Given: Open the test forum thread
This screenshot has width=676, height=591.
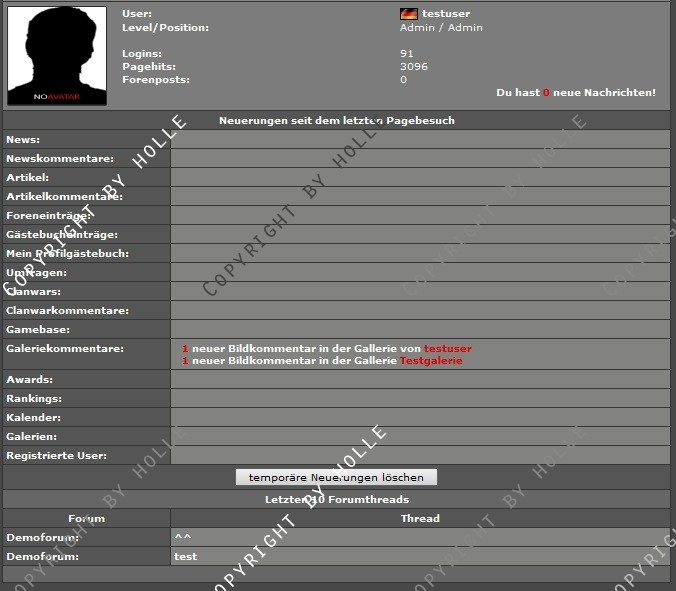Looking at the screenshot, I should tap(185, 556).
